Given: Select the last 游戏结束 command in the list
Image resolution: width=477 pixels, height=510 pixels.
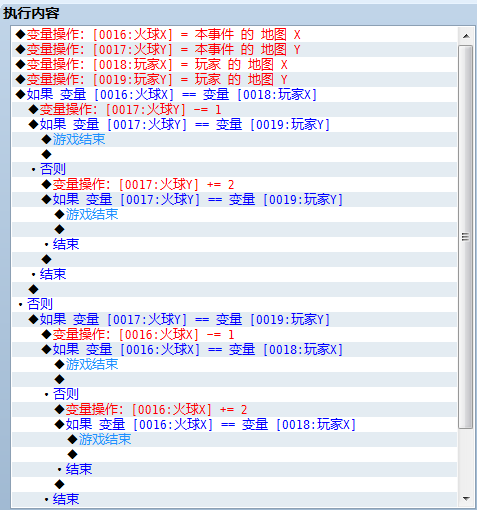Looking at the screenshot, I should 234,439.
